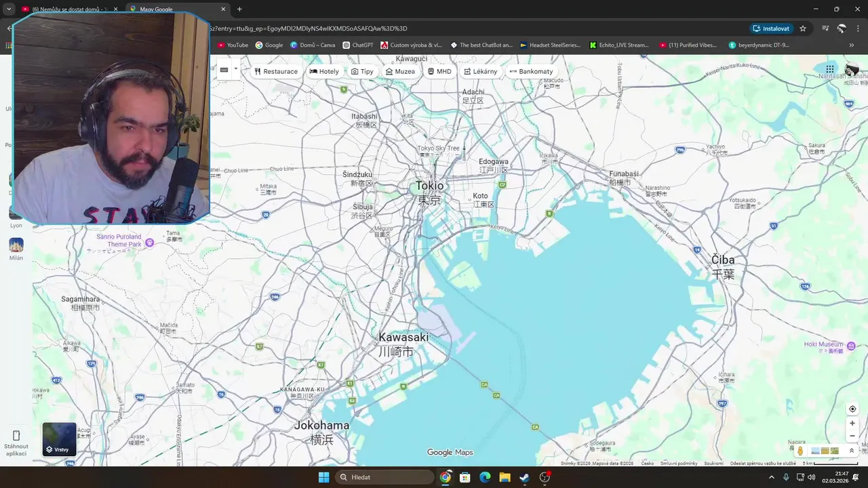Viewport: 868px width, 488px height.
Task: Bookmark this page with the star
Action: [803, 28]
